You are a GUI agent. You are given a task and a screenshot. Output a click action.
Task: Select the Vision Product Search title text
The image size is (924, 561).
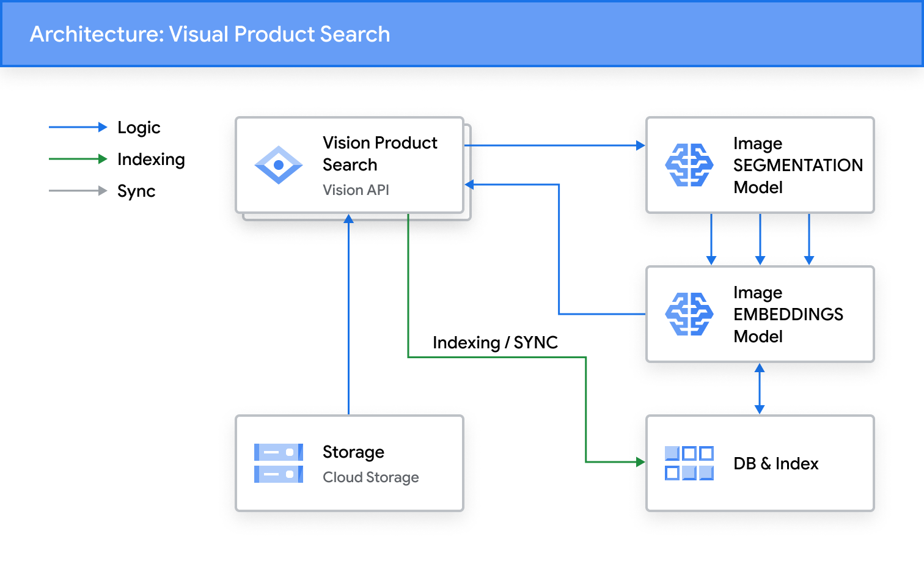[x=380, y=153]
